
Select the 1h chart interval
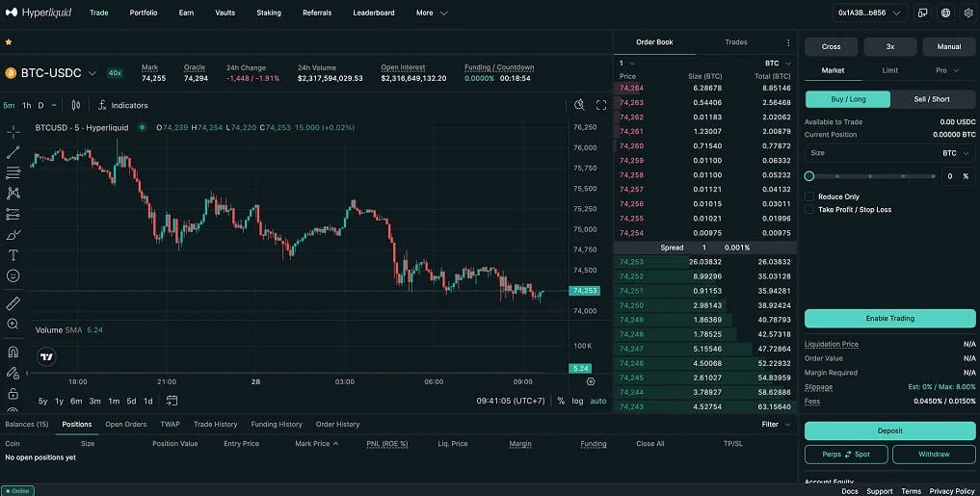(x=27, y=105)
